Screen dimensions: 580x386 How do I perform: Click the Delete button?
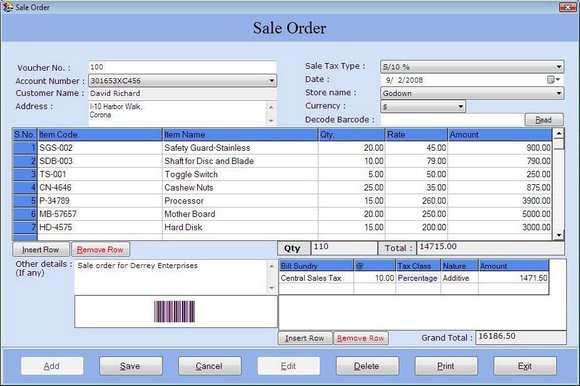pos(367,366)
